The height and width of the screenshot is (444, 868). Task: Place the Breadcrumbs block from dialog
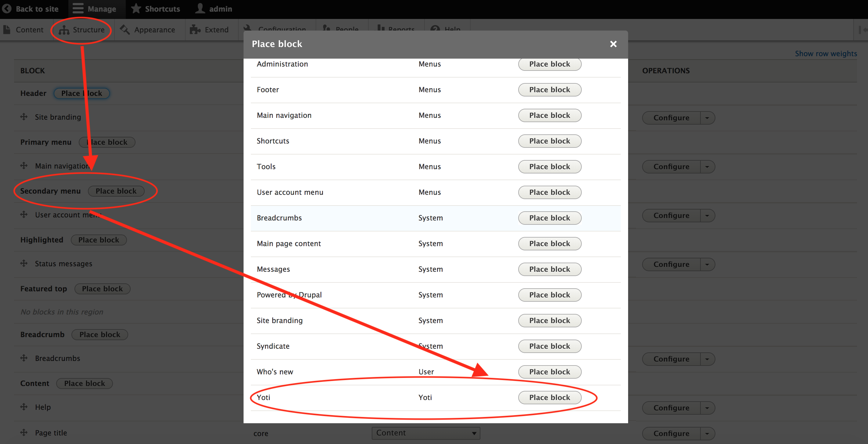pos(549,218)
